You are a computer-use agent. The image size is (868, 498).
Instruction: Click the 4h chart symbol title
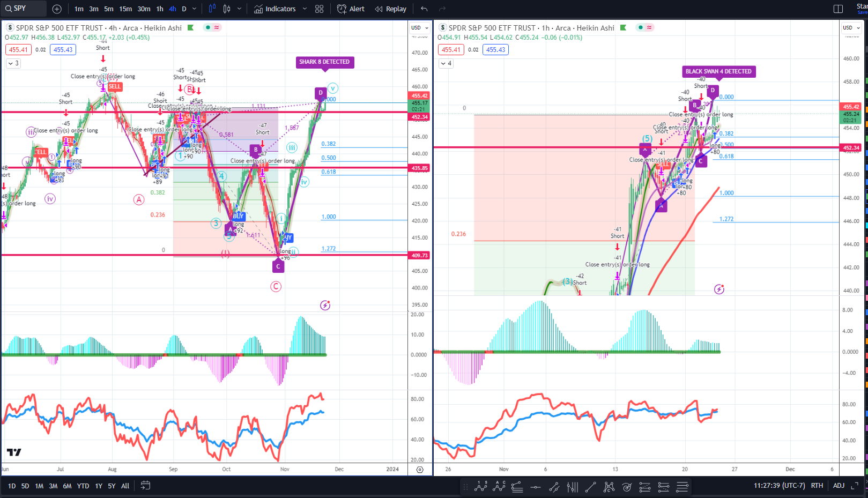pos(99,28)
